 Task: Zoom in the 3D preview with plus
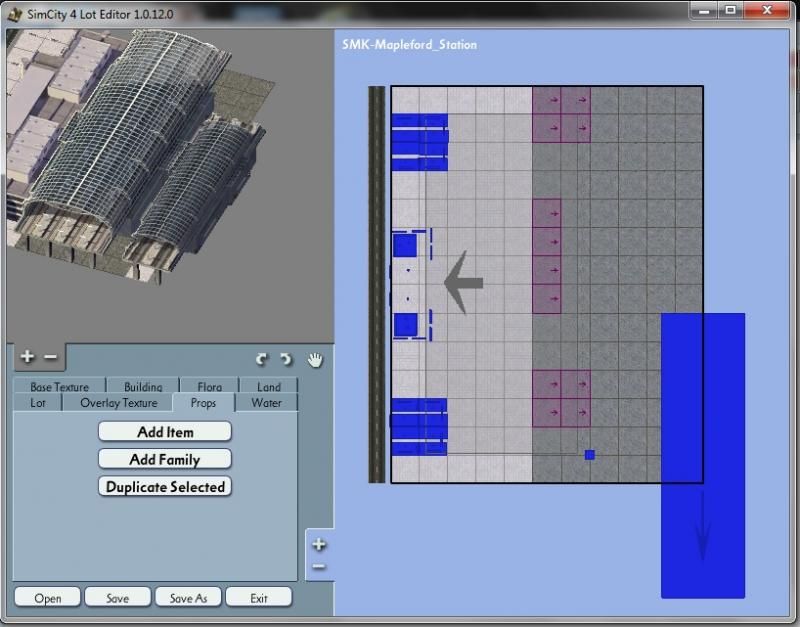(28, 357)
